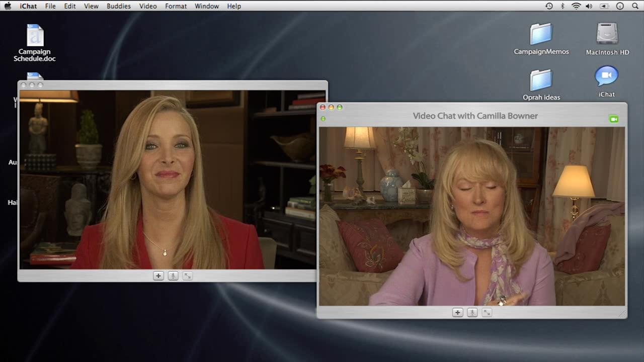Screen dimensions: 644x362
Task: Toggle full screen in Camilla Bowner chat
Action: click(487, 312)
